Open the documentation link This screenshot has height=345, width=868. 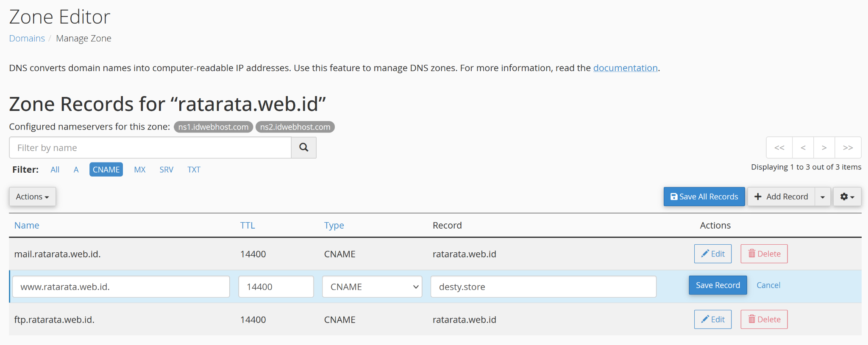[x=625, y=68]
